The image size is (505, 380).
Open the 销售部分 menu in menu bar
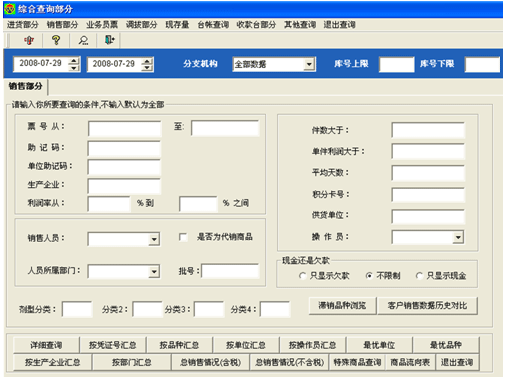[x=62, y=25]
